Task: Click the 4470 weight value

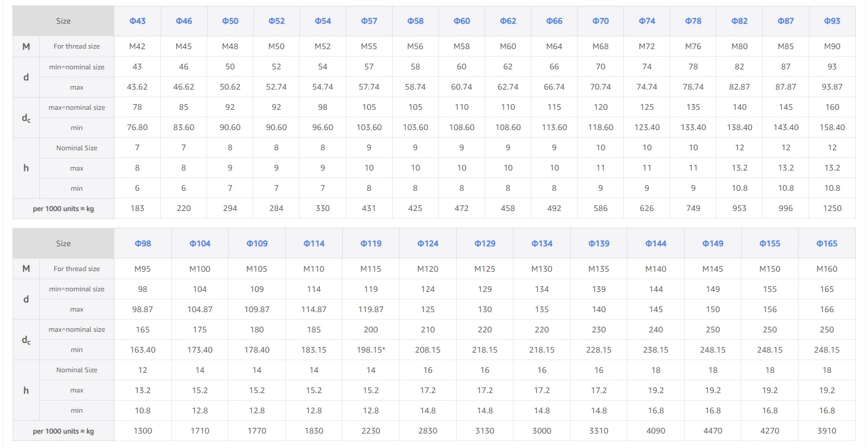Action: pos(713,431)
